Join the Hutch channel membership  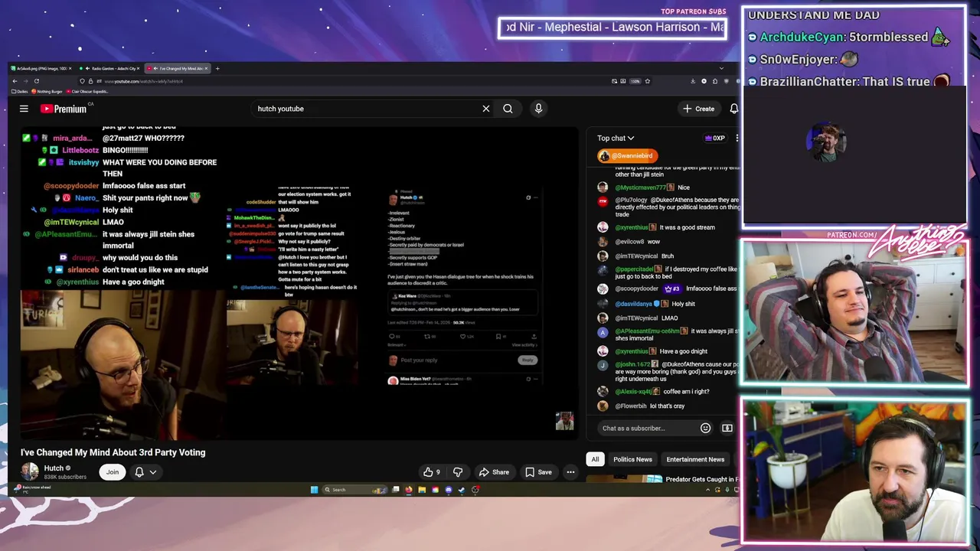tap(113, 471)
